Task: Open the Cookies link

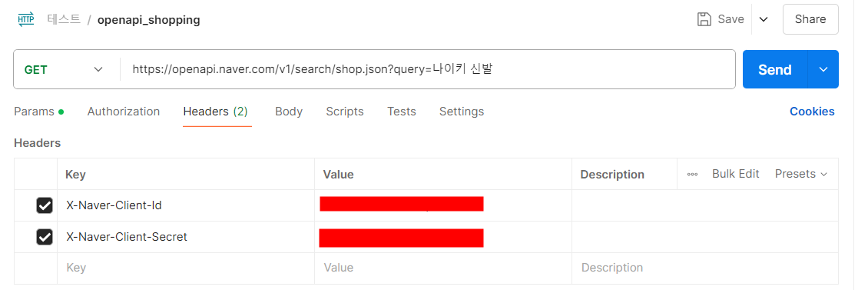Action: [811, 112]
